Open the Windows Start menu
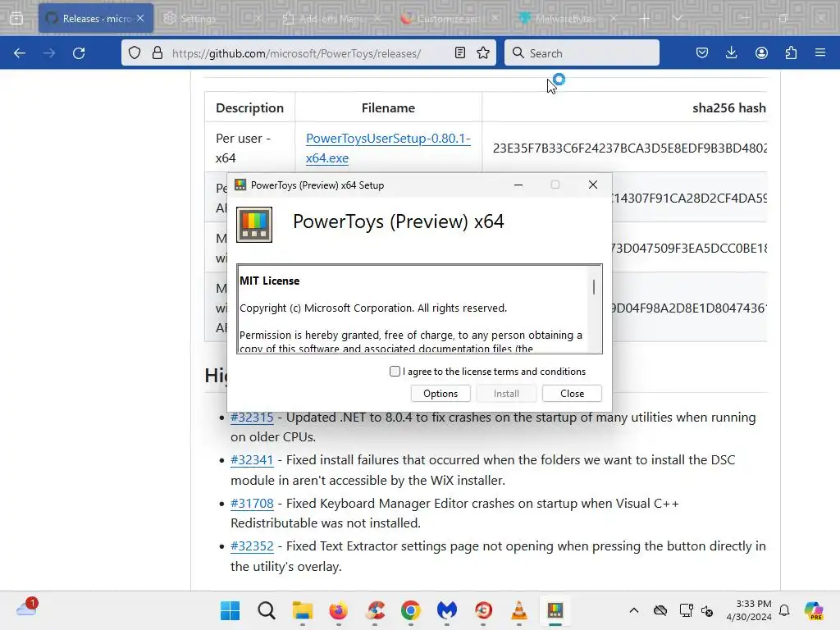Screen dimensions: 840x630 (x=231, y=610)
